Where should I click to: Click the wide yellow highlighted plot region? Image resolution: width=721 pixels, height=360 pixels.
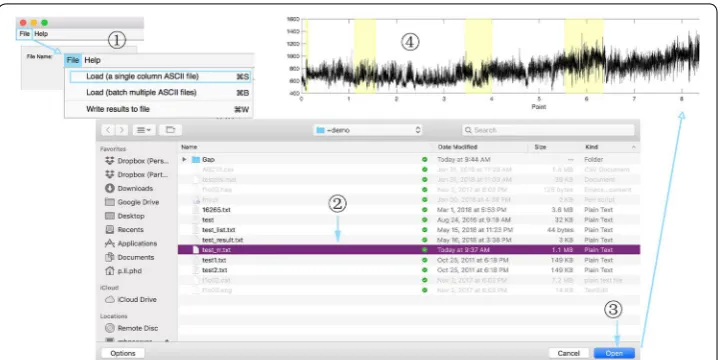coord(584,56)
